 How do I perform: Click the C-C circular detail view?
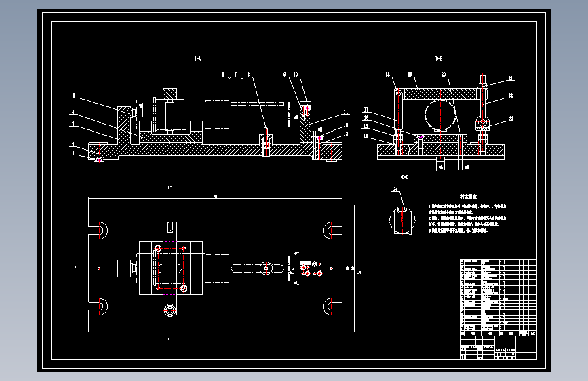point(402,220)
